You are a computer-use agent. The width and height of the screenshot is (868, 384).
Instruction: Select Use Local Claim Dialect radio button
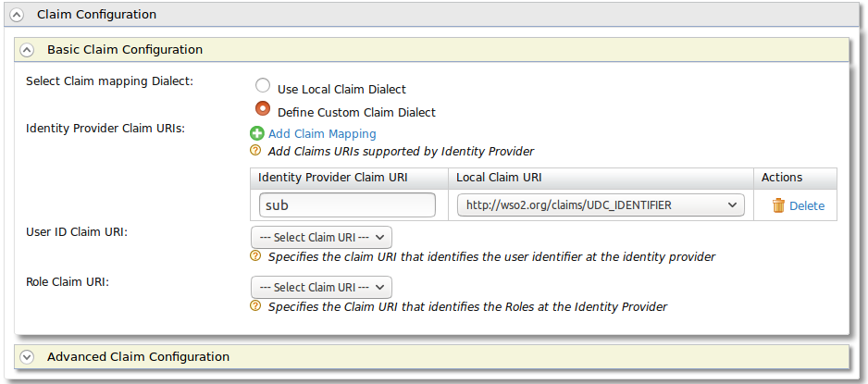tap(263, 86)
